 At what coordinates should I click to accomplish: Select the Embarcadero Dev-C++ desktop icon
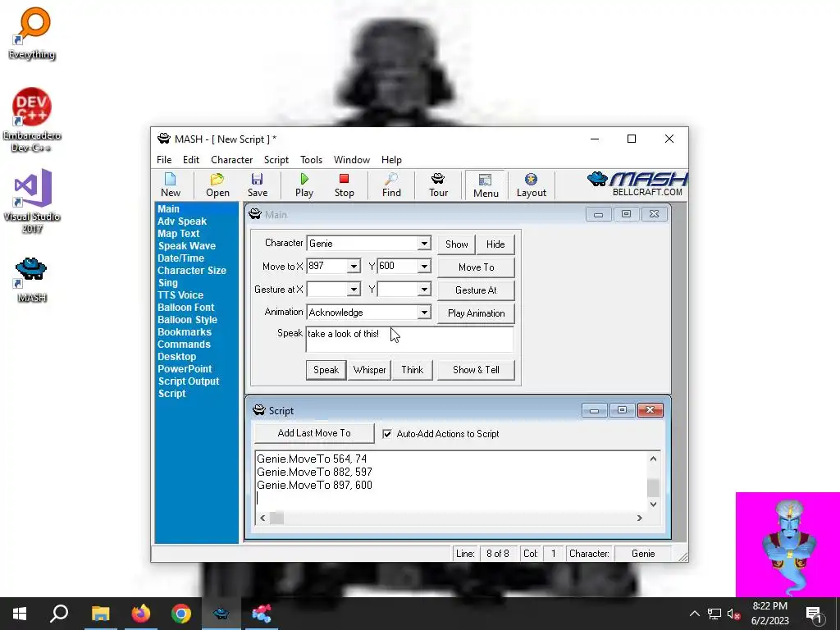click(x=32, y=120)
